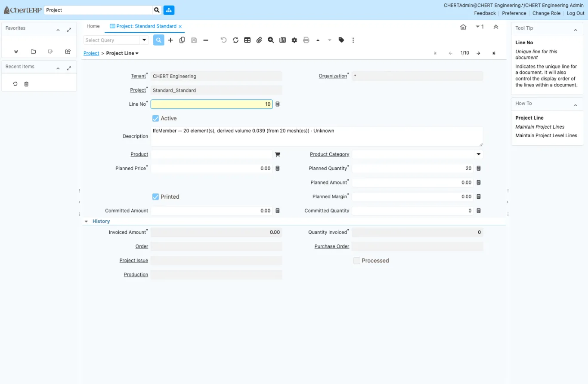Image resolution: width=588 pixels, height=384 pixels.
Task: Go to the next record arrow
Action: pos(478,53)
